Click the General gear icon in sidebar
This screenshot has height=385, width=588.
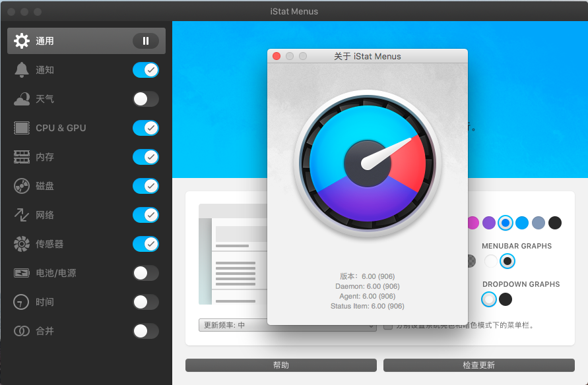tap(22, 41)
